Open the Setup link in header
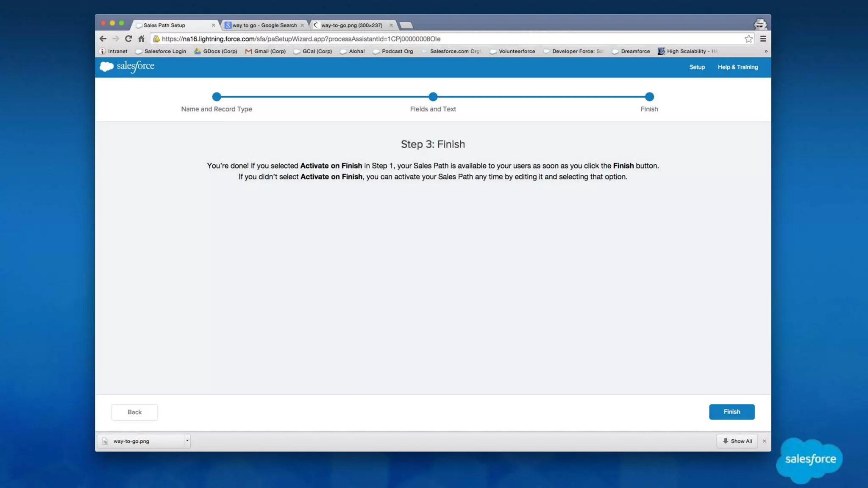Screen dimensions: 868x488 (x=697, y=67)
